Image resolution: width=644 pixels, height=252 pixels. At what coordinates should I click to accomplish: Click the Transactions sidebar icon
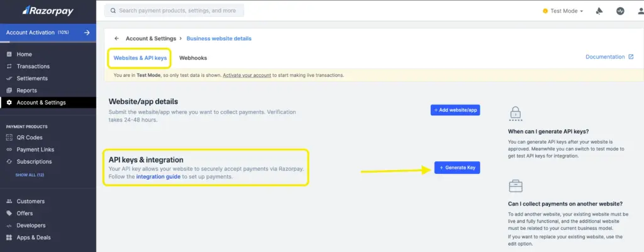click(9, 66)
